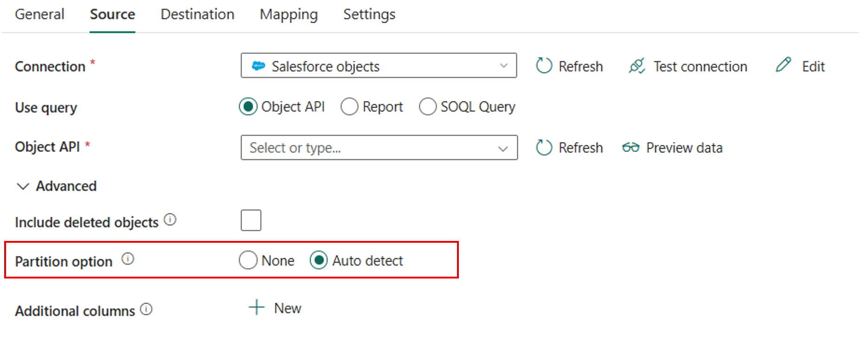Viewport: 868px width, 337px height.
Task: Open the Object API selection dropdown
Action: pyautogui.click(x=503, y=148)
